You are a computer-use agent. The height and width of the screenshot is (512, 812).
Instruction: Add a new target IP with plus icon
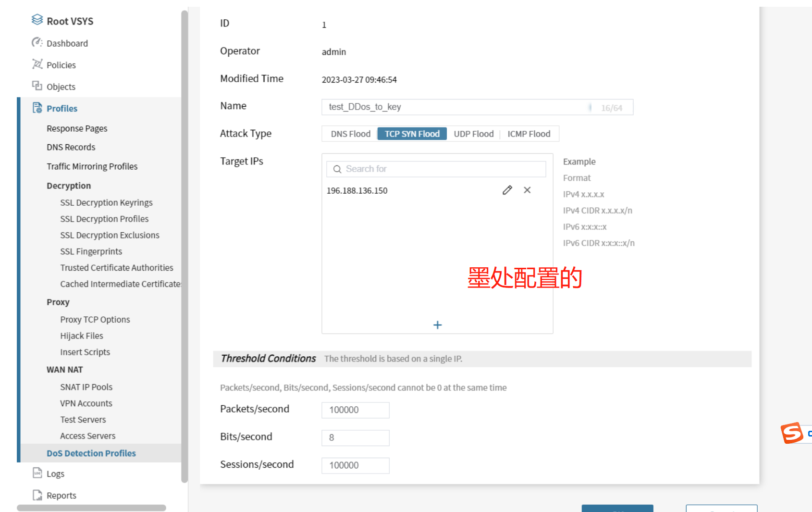click(x=437, y=325)
